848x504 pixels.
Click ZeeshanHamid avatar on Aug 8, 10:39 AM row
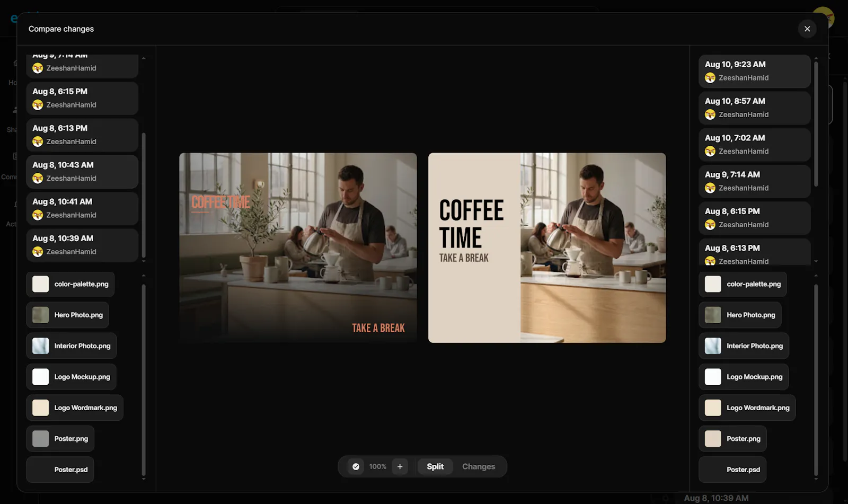(38, 252)
